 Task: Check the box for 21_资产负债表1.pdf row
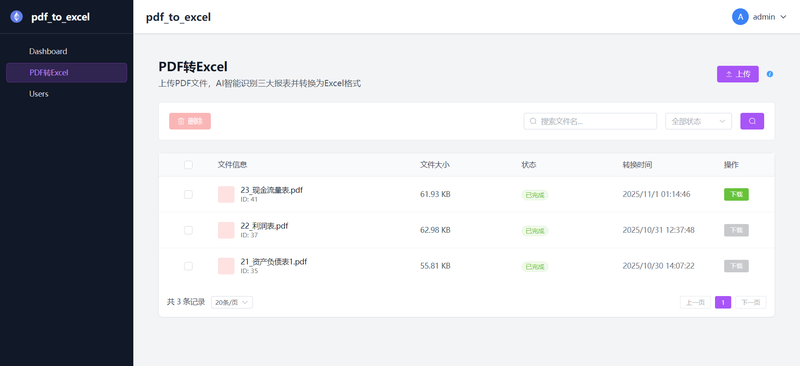coord(188,266)
